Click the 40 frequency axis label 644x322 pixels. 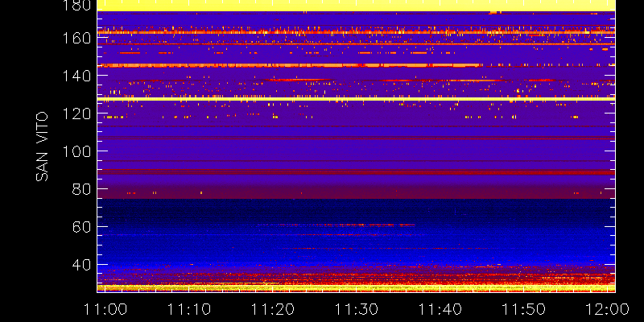(x=81, y=265)
